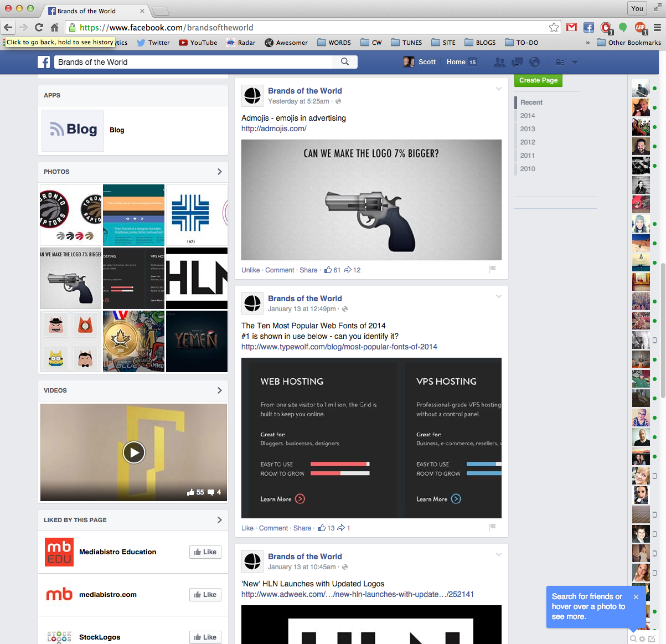Click the browser back arrow
The image size is (666, 644).
coord(8,27)
